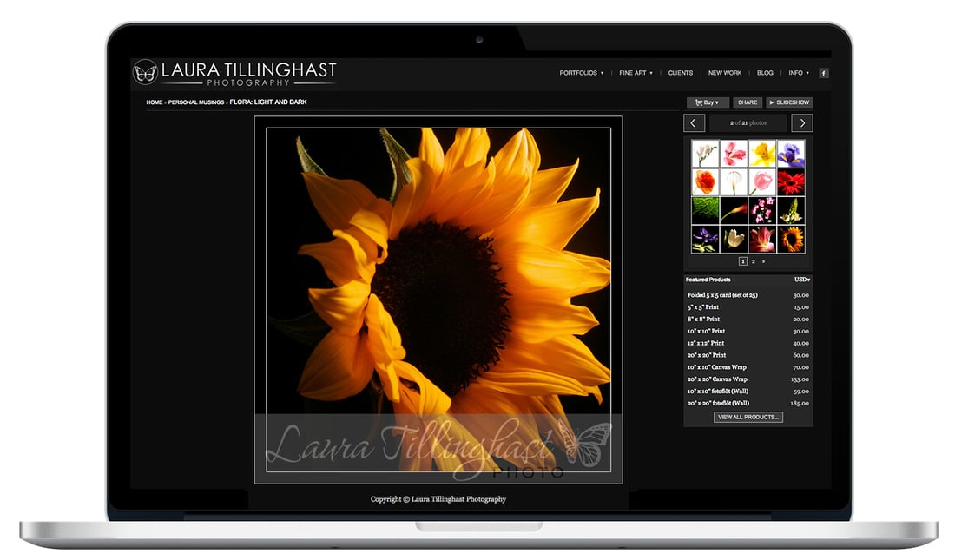Open the pink tulip thumbnail
955x560 pixels.
pyautogui.click(x=762, y=182)
